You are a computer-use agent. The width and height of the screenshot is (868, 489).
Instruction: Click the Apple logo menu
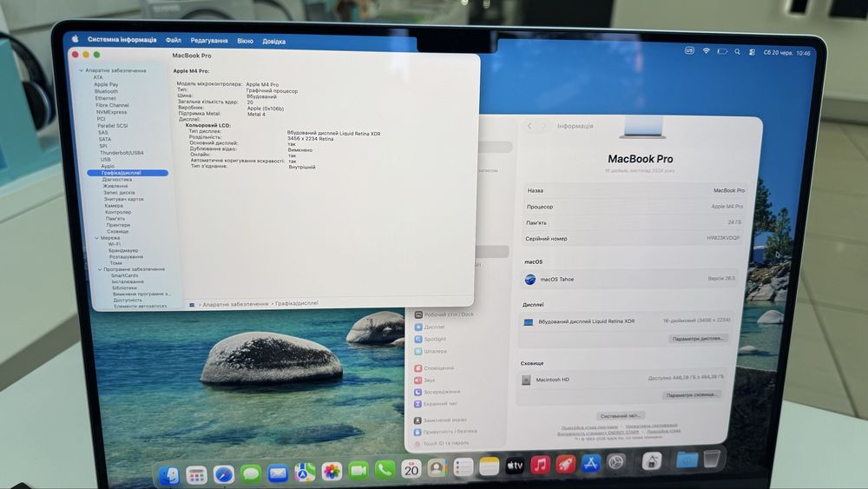pyautogui.click(x=76, y=39)
